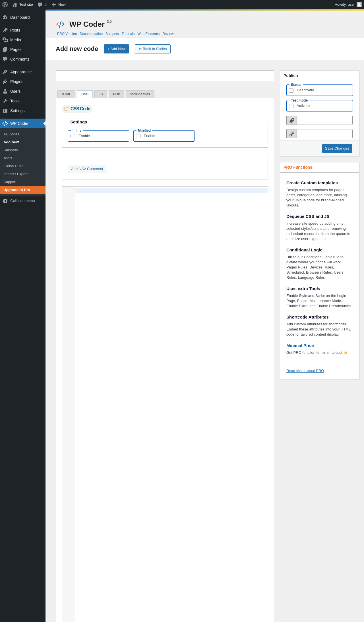Click the tag icon in Publish box
The width and height of the screenshot is (364, 622).
291,120
